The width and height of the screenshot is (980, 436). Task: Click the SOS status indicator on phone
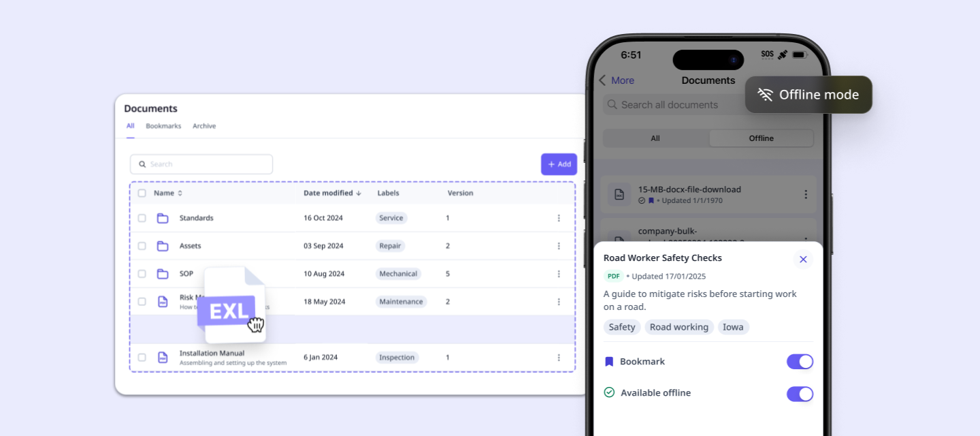click(768, 54)
